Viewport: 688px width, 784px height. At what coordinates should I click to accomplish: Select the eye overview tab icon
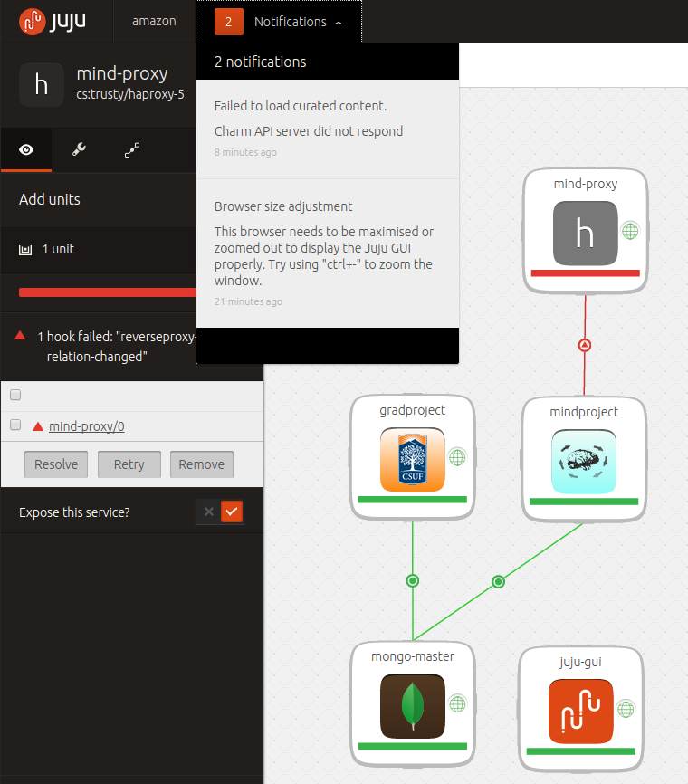click(26, 150)
